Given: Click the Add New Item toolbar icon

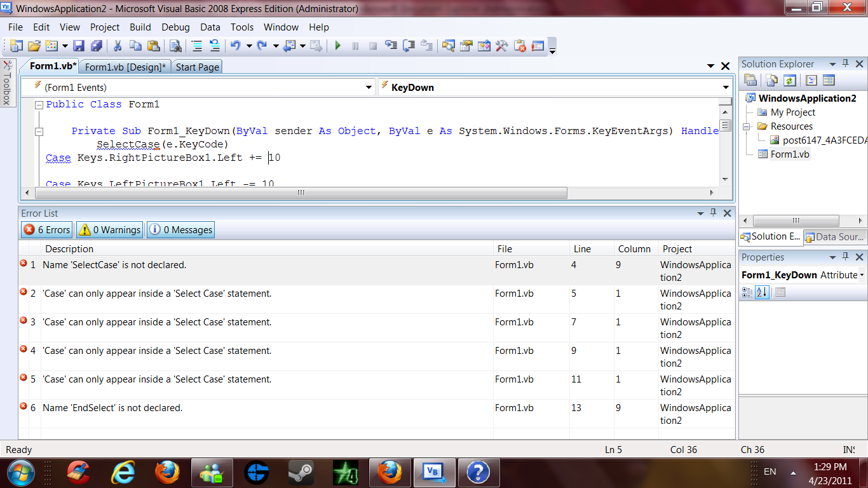Looking at the screenshot, I should coord(51,46).
